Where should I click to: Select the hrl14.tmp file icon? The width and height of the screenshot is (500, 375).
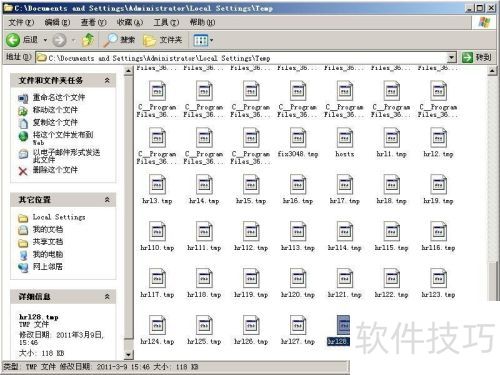(x=345, y=231)
